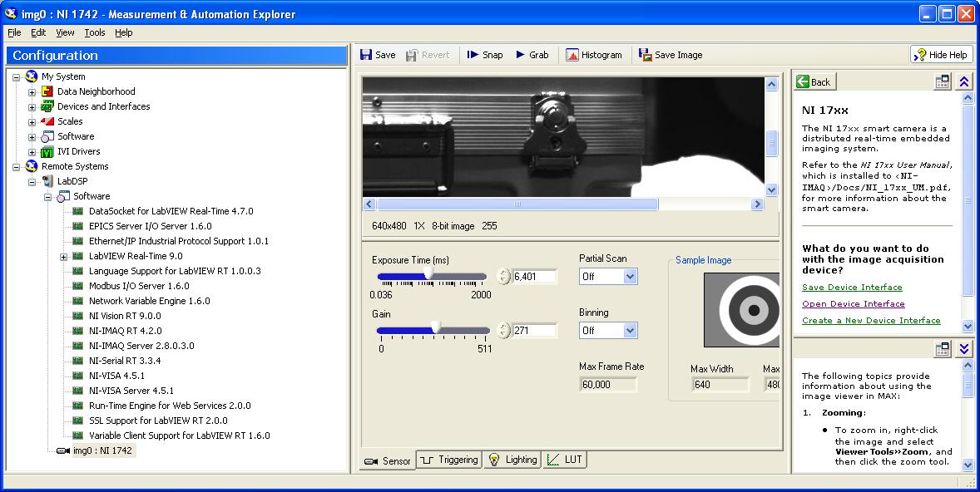This screenshot has width=980, height=492.
Task: Open the Partial Scan dropdown
Action: pyautogui.click(x=630, y=277)
